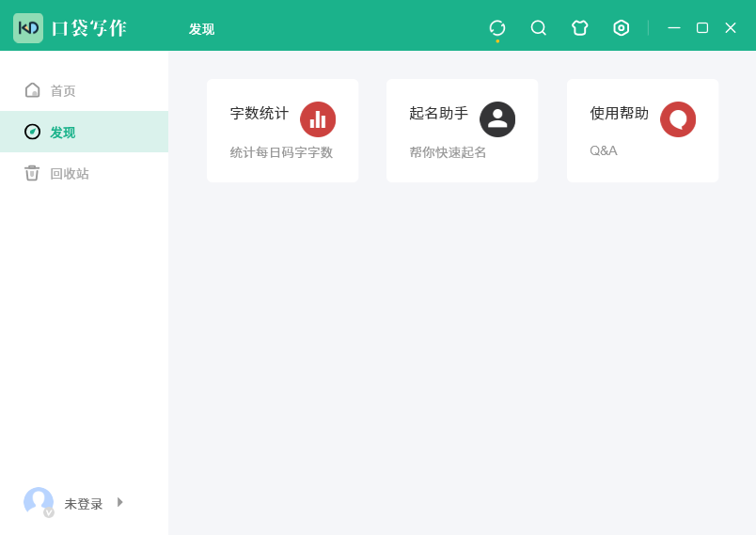Click the user avatar at bottom left
The width and height of the screenshot is (756, 535).
point(39,502)
